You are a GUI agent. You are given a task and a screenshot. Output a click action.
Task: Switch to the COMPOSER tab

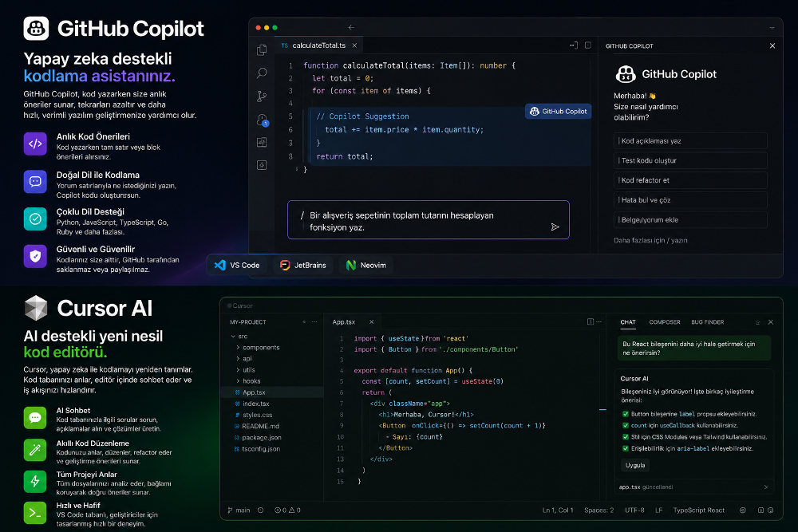tap(665, 322)
